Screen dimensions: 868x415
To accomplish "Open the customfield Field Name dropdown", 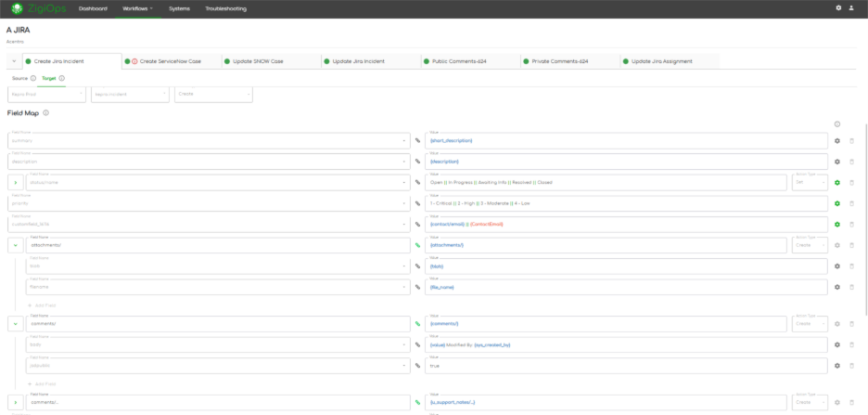I will (209, 225).
